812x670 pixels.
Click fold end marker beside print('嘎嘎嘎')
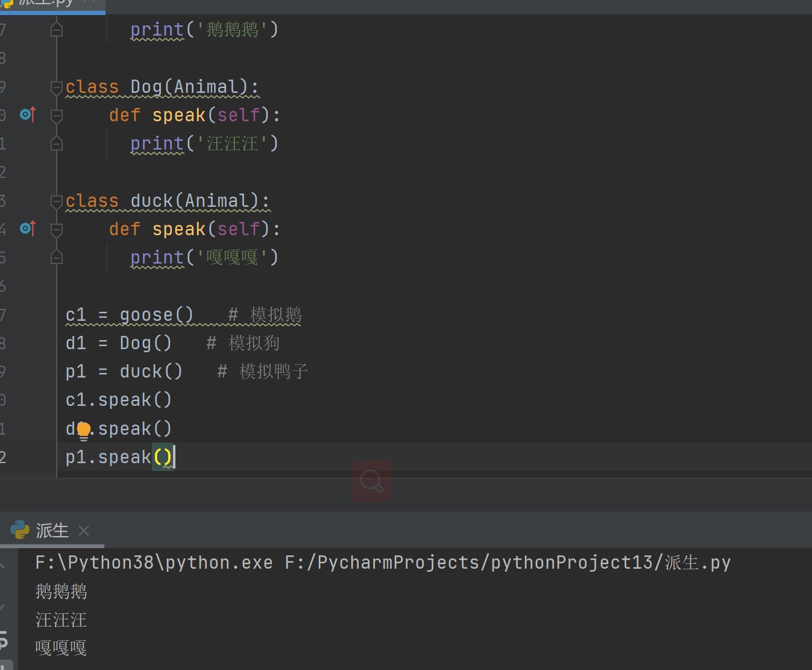coord(57,258)
